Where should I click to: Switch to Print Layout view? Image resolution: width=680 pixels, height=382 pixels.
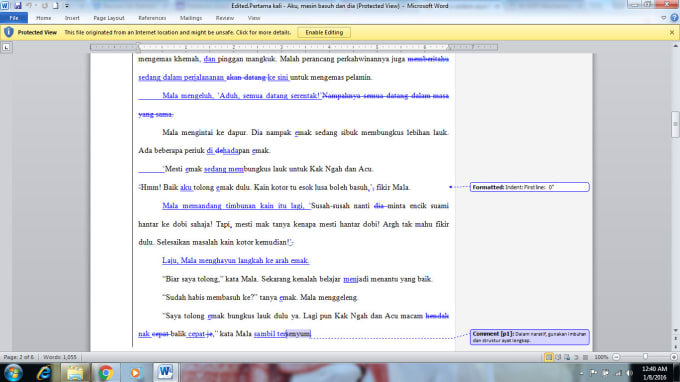coord(549,357)
